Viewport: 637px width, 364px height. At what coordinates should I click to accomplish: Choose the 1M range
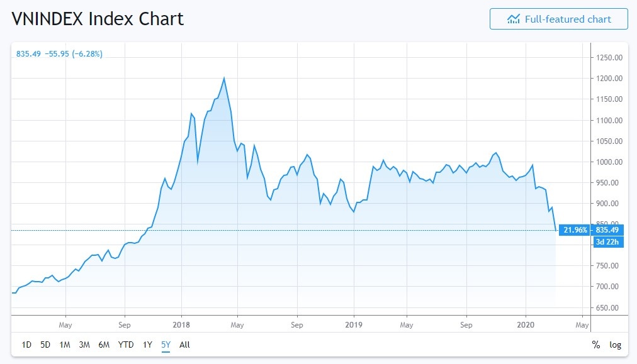pyautogui.click(x=64, y=345)
